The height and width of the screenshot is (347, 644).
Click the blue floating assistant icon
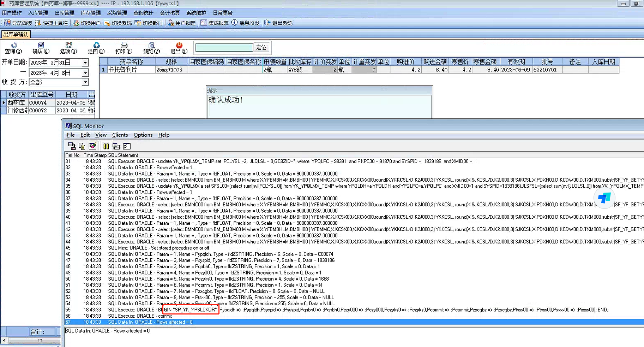[604, 198]
